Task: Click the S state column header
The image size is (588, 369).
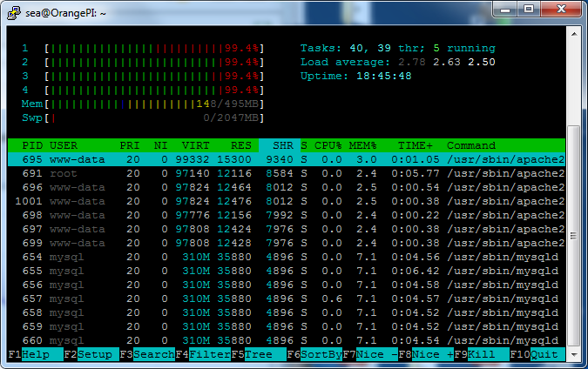Action: [x=304, y=145]
